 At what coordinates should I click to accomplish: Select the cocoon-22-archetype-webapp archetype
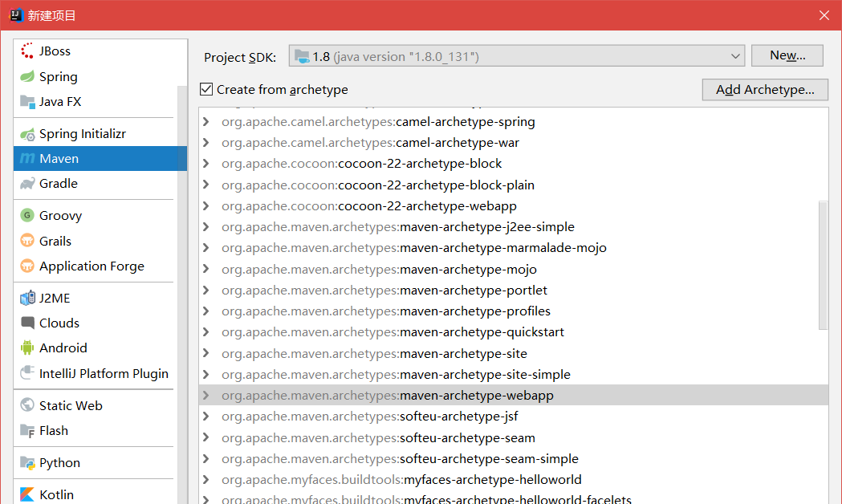coord(427,206)
